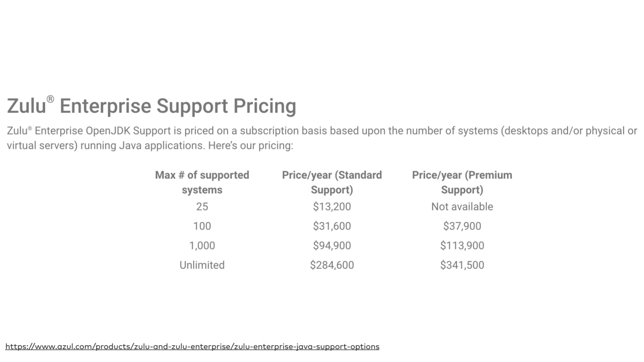Select the Unlimited systems cell
Viewport: 644px width, 362px height.
pyautogui.click(x=202, y=265)
